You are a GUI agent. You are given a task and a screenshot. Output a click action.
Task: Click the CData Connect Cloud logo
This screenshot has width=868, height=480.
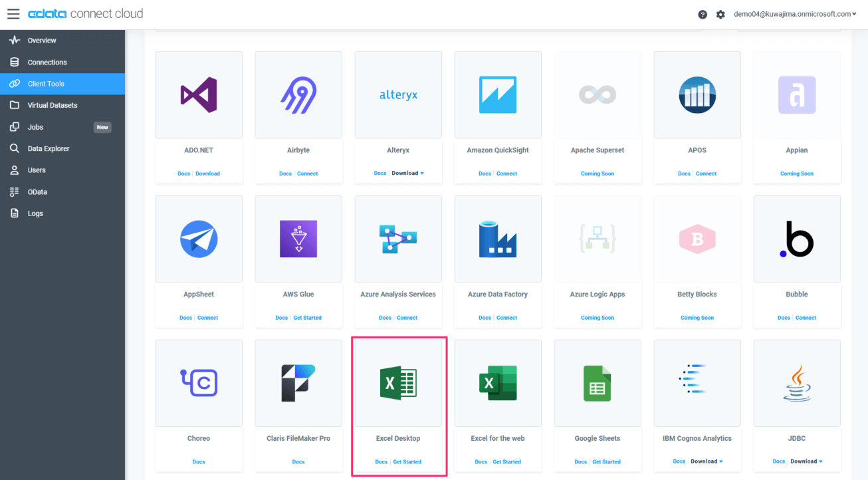tap(85, 14)
